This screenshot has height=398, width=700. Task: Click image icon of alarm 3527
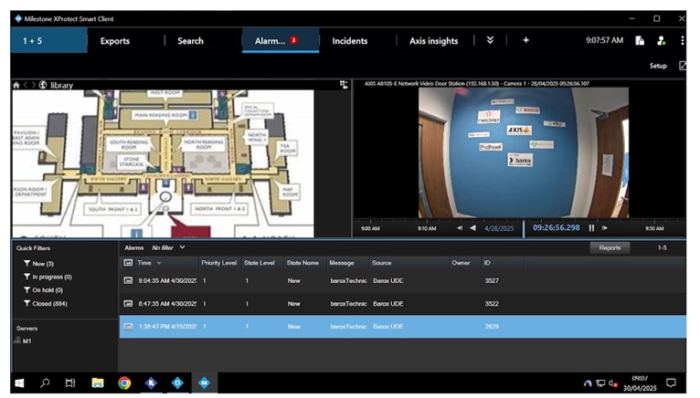click(x=128, y=281)
